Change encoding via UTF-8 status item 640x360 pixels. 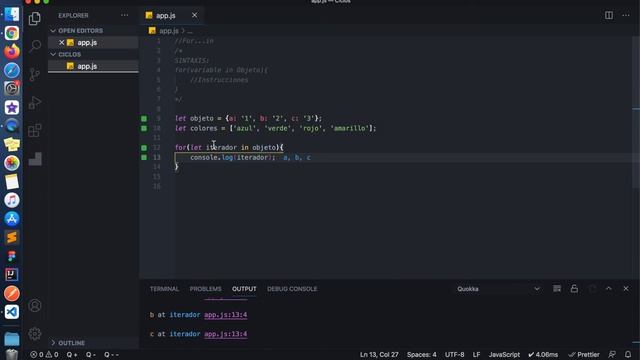tap(454, 354)
